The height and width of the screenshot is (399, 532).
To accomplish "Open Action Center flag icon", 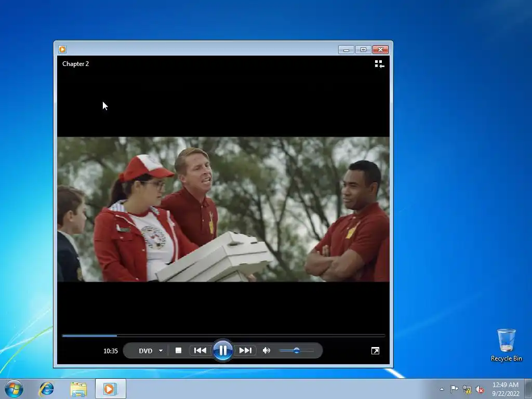I will click(454, 389).
